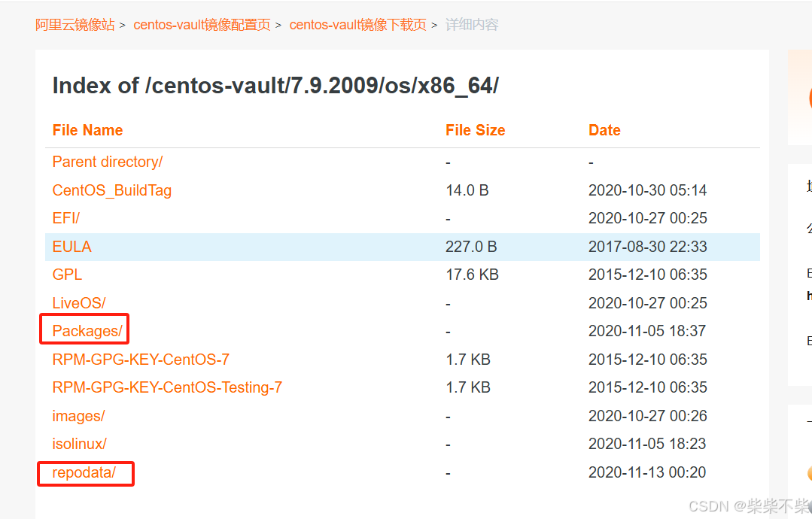Open the RPM-GPG-KEY-CentOS-7 file link

(141, 360)
